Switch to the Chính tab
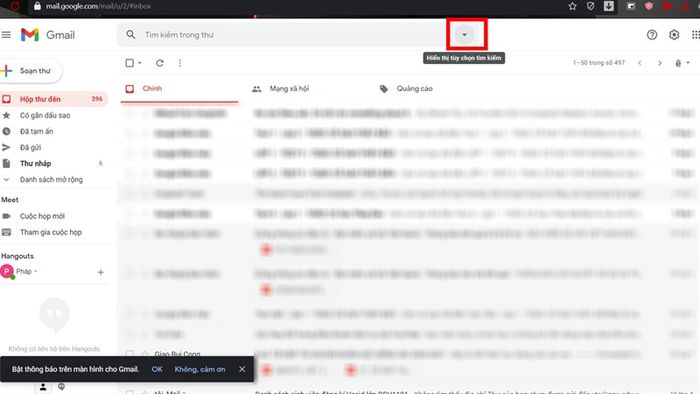The width and height of the screenshot is (700, 394). point(179,88)
